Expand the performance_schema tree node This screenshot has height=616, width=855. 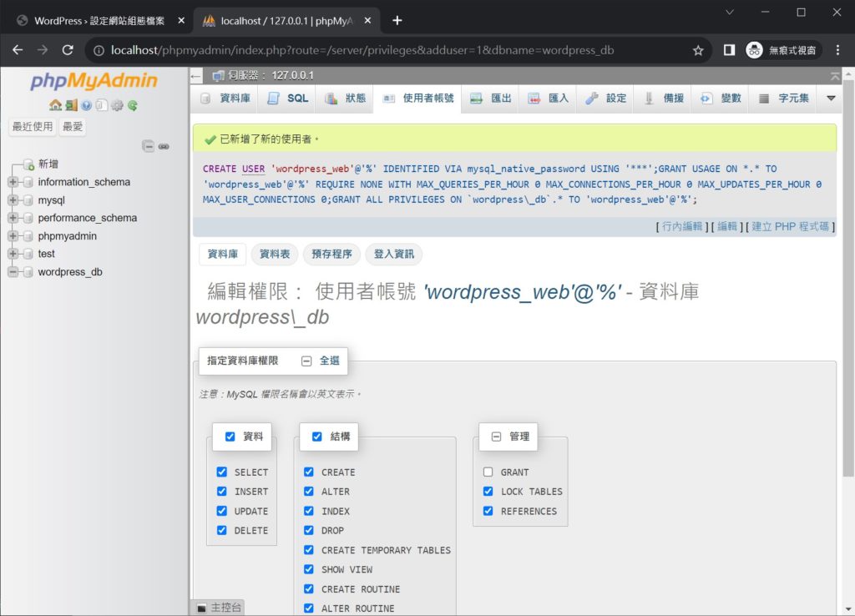click(13, 218)
